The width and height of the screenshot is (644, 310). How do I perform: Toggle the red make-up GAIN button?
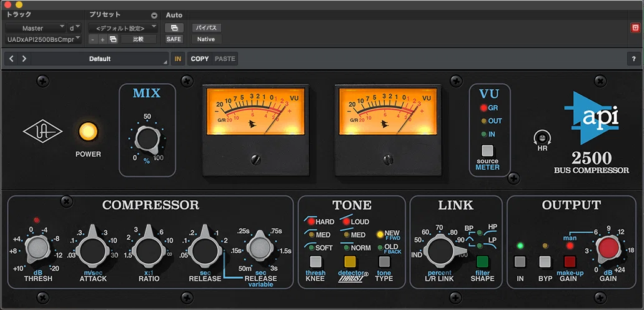click(570, 261)
